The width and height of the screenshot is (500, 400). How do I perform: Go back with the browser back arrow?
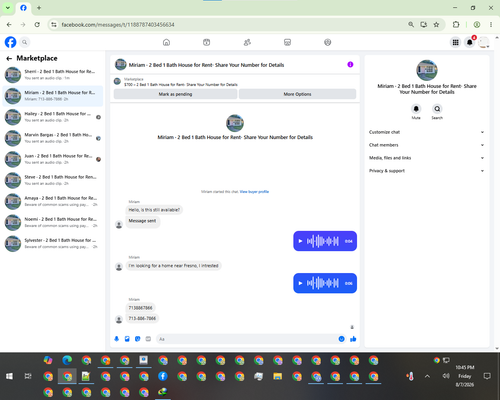pos(9,25)
